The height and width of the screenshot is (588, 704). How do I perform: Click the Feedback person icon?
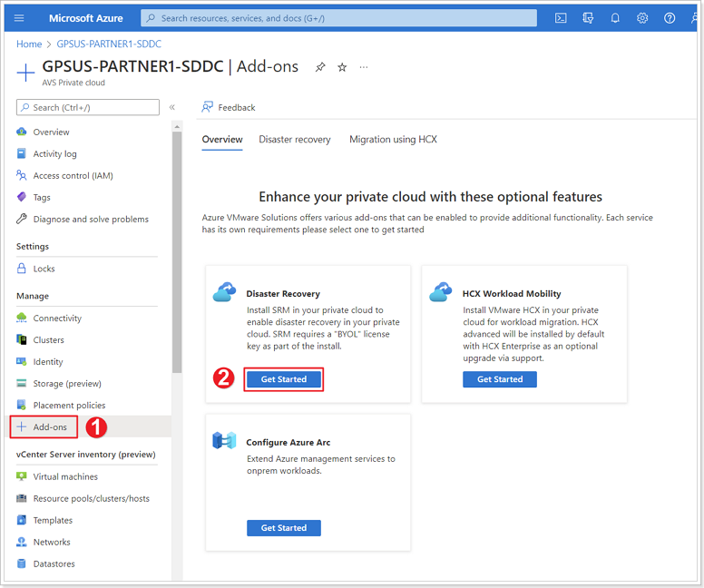pos(207,107)
